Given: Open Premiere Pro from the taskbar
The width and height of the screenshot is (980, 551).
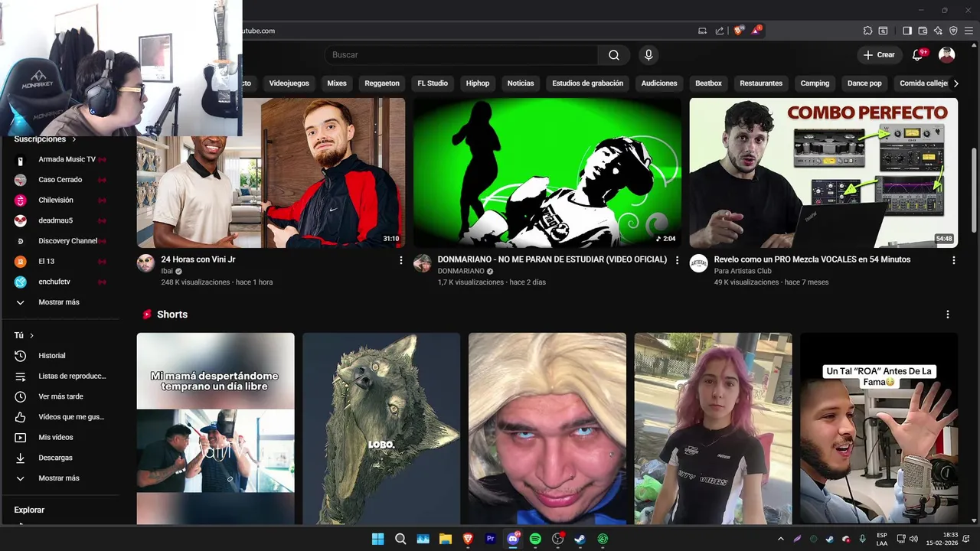Looking at the screenshot, I should 491,539.
